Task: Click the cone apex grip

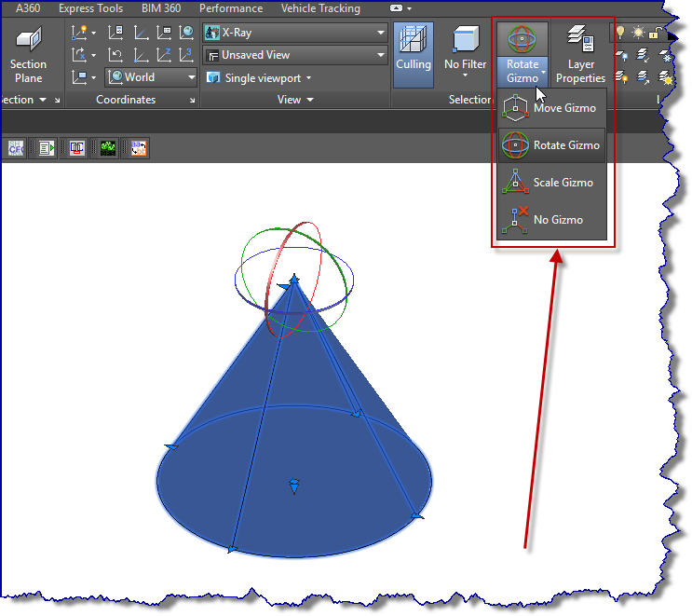Action: pos(294,279)
